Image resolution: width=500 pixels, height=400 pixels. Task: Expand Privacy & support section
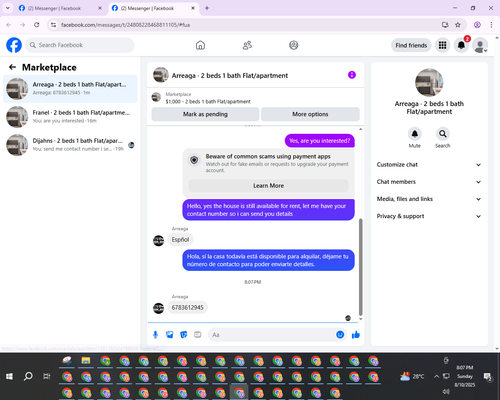pyautogui.click(x=429, y=216)
